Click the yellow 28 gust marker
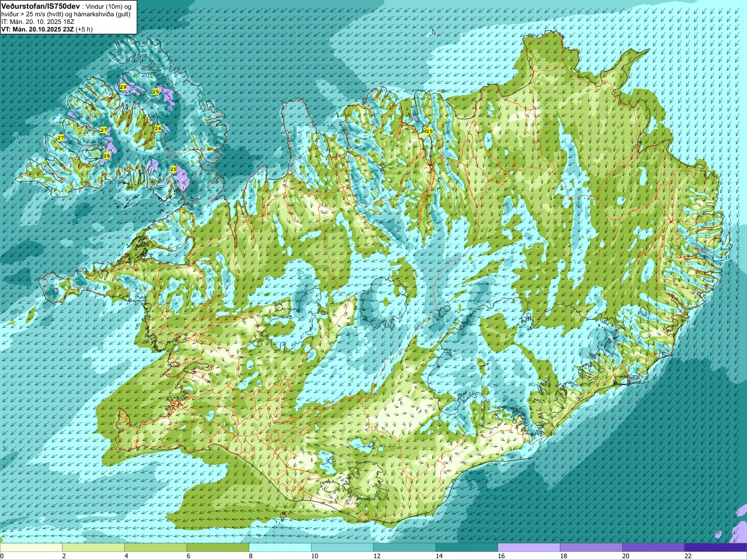Image resolution: width=747 pixels, height=560 pixels. (107, 156)
